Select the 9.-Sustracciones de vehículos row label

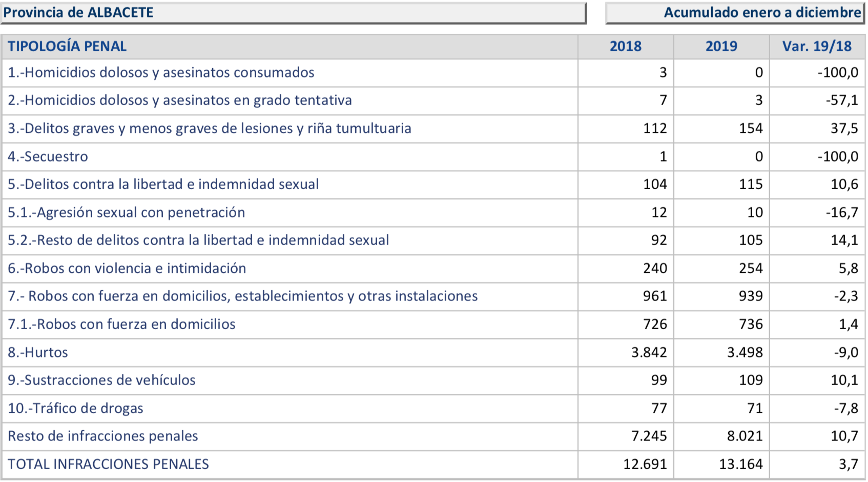point(101,380)
